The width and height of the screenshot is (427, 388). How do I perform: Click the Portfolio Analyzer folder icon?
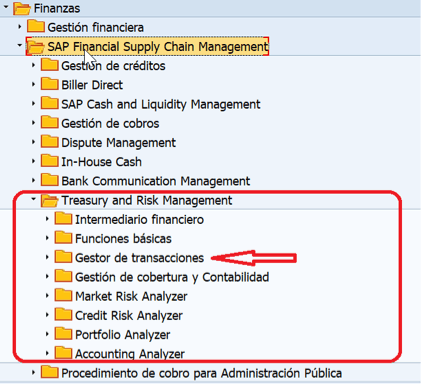(x=63, y=334)
